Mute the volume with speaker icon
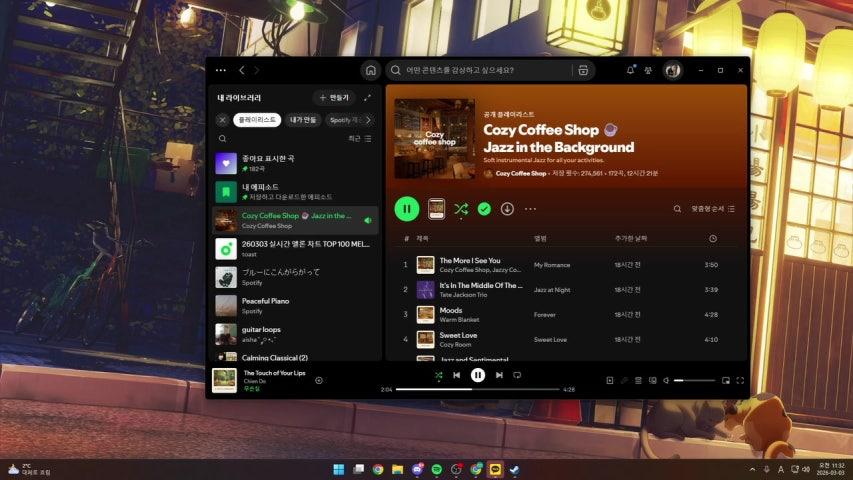Screen dimensions: 853x480 666,380
